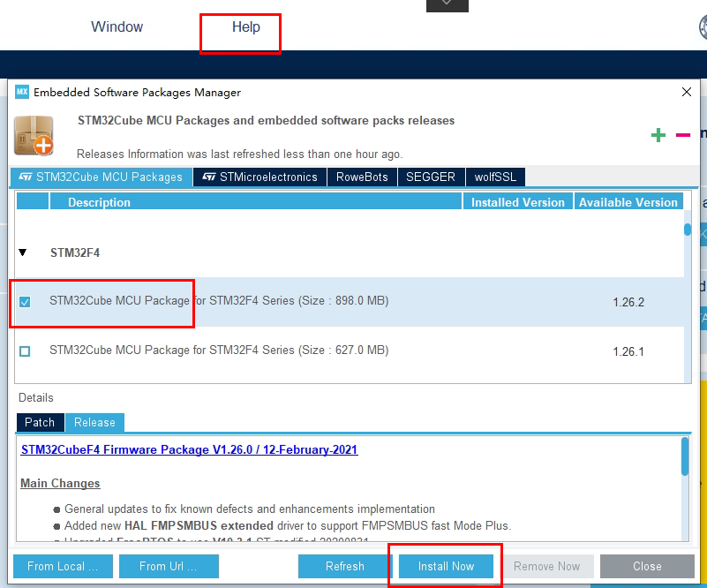Click the STM32F4 group label
Image resolution: width=707 pixels, height=588 pixels.
(75, 253)
